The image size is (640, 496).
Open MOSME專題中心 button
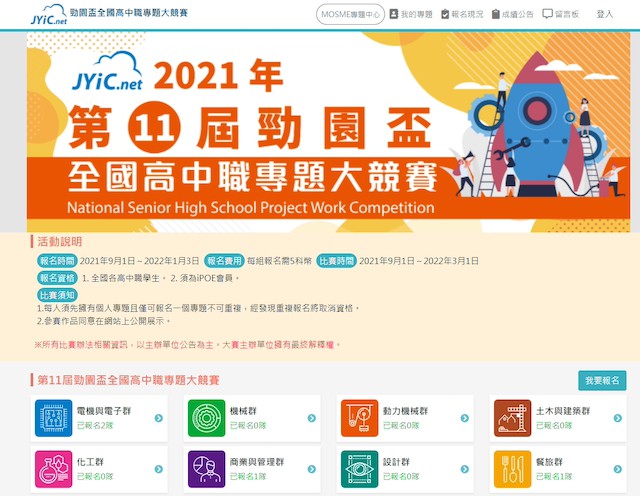coord(350,14)
